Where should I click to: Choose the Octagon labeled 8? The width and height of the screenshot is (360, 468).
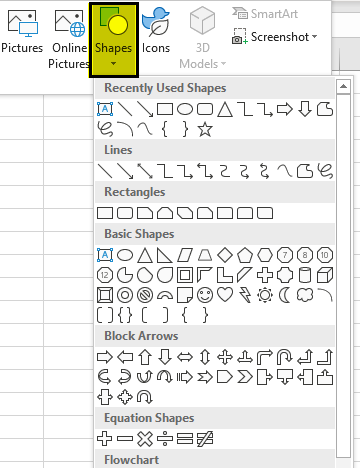(305, 255)
